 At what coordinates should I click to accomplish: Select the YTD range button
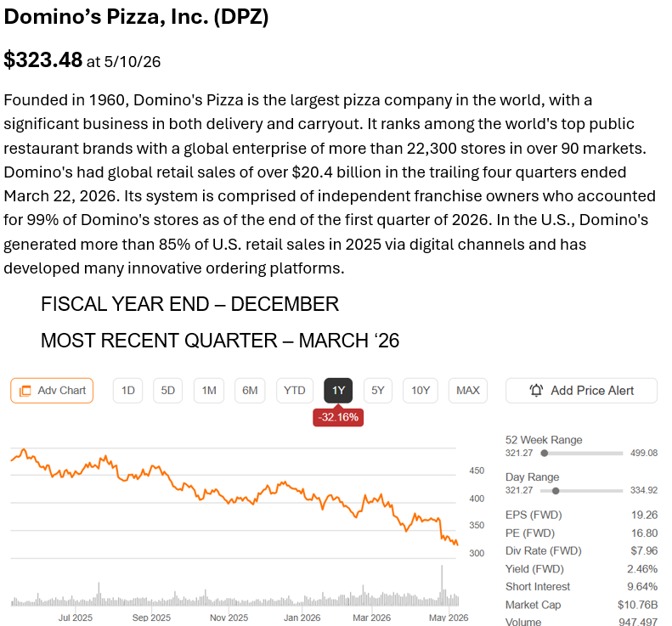[x=295, y=391]
